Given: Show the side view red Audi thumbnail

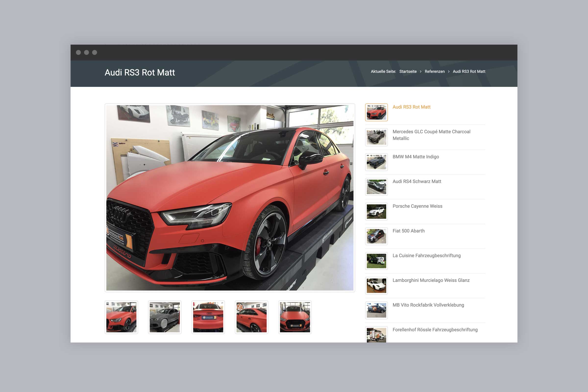Looking at the screenshot, I should pos(252,317).
